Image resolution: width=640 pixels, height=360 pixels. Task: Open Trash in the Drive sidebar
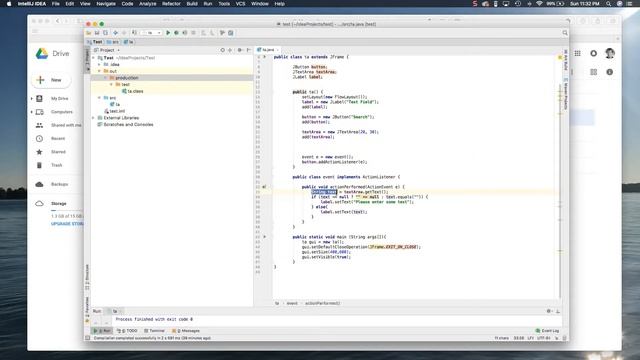click(x=57, y=165)
